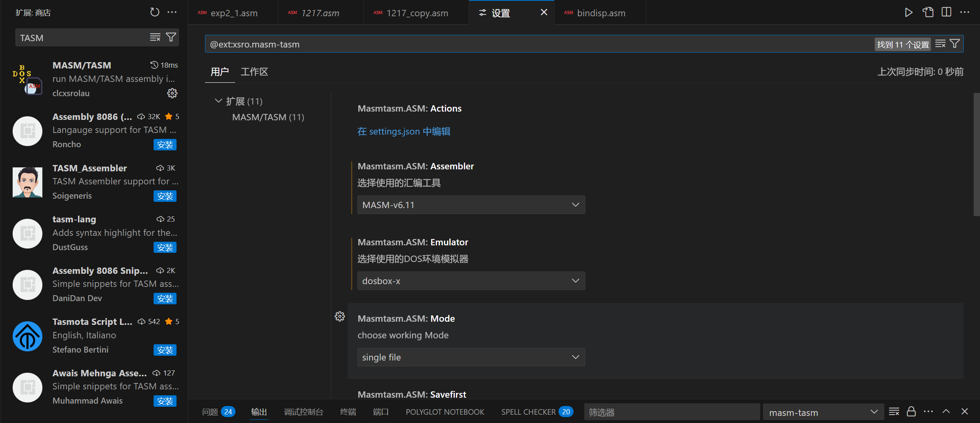Open 问题 problems panel tab

click(218, 412)
